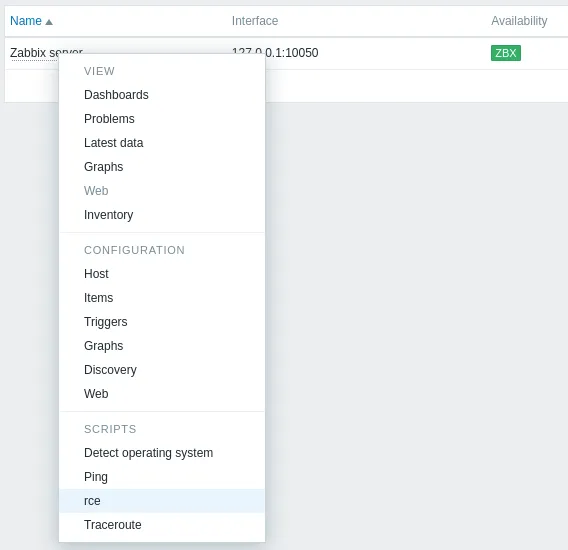Open Dashboards from the View section
Image resolution: width=568 pixels, height=550 pixels.
coord(116,95)
